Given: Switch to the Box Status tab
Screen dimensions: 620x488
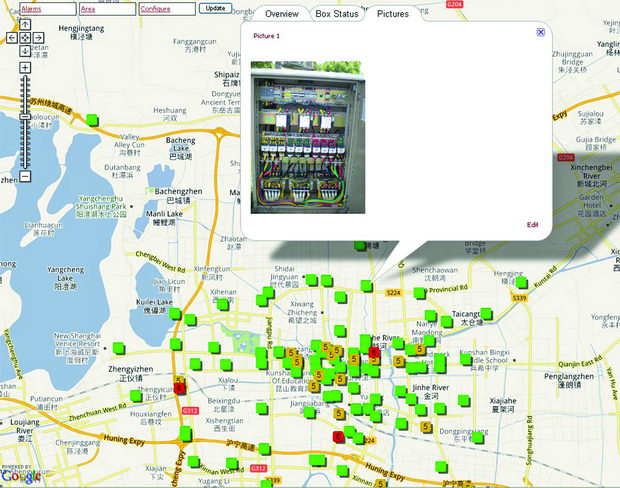Looking at the screenshot, I should [x=337, y=14].
